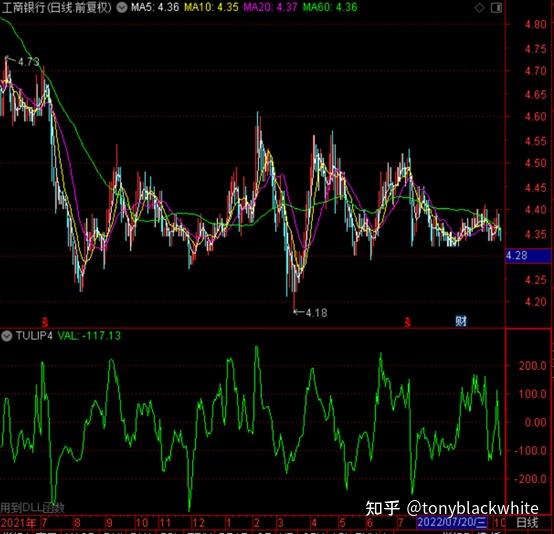Click the 用到DLL函数 notice text

coord(33,508)
